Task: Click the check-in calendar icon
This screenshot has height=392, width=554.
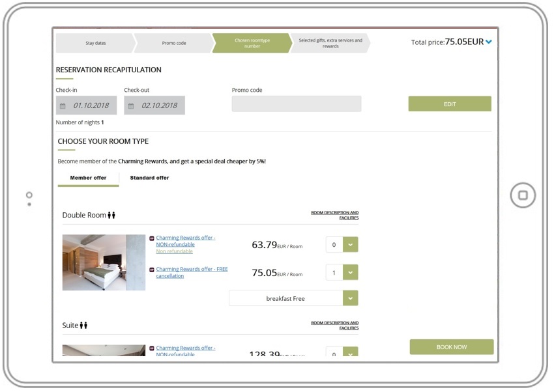Action: pos(63,105)
